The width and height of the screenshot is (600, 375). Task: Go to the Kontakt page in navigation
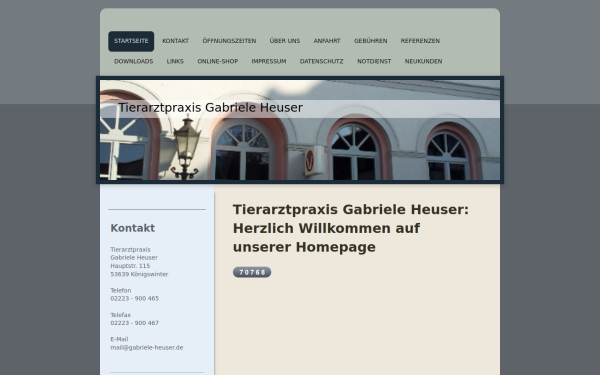(x=175, y=41)
